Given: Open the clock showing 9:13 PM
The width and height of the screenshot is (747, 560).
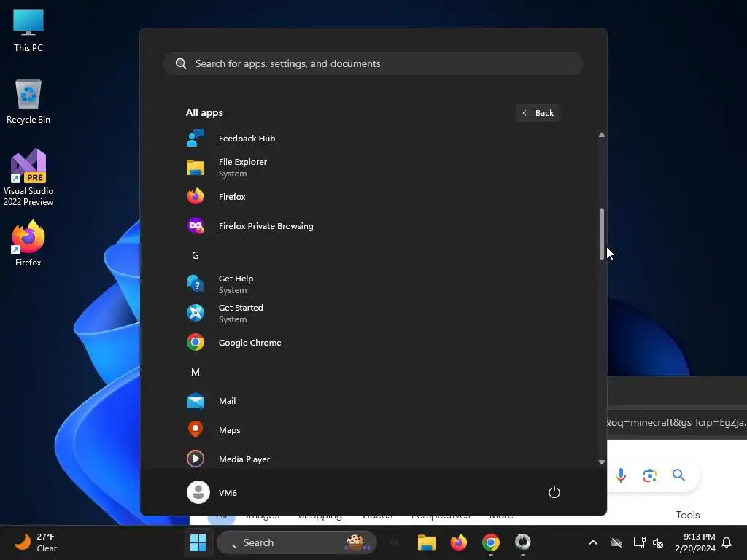Looking at the screenshot, I should pyautogui.click(x=695, y=542).
